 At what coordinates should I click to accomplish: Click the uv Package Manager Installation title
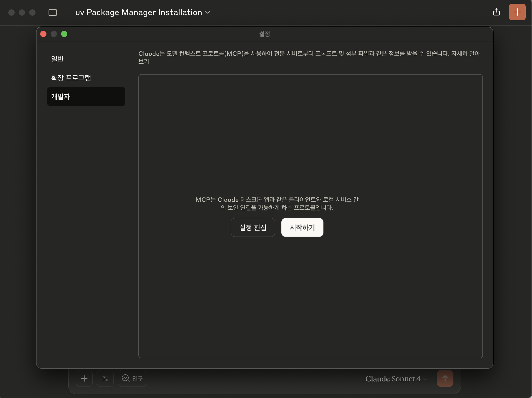(x=139, y=12)
